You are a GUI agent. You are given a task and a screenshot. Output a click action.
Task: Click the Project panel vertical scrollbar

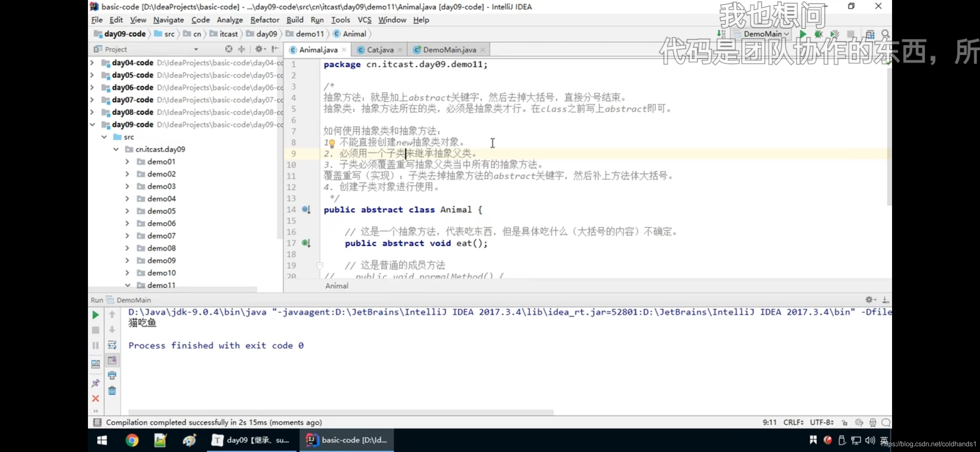pos(280,149)
